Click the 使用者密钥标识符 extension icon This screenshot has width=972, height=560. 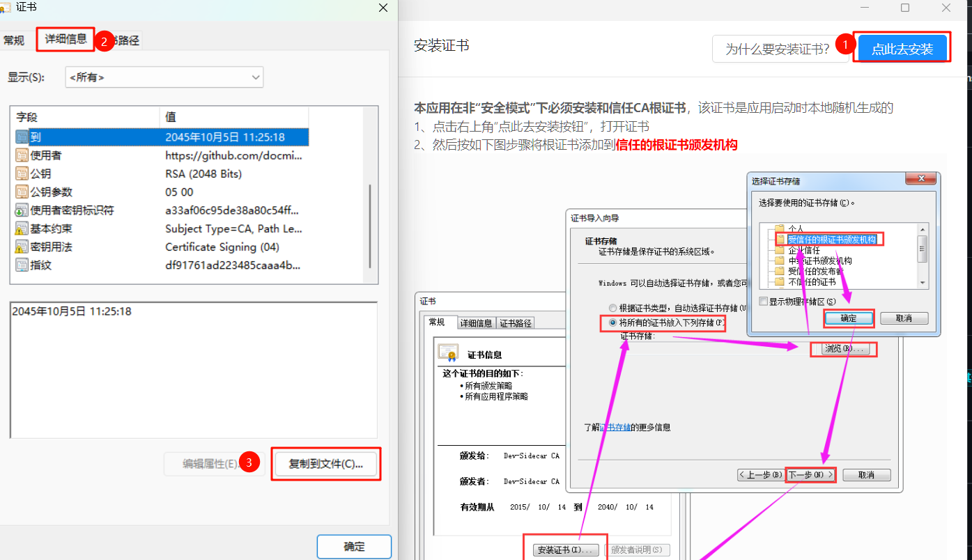tap(22, 210)
